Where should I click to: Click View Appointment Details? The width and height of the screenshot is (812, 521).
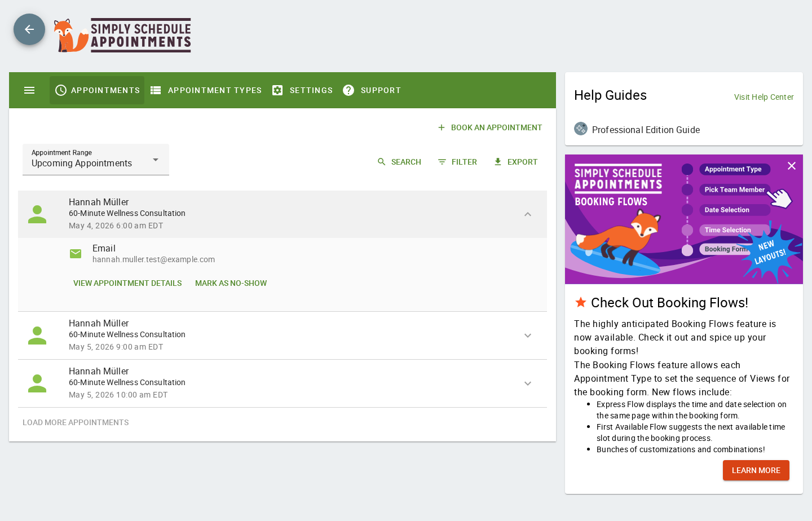[127, 283]
